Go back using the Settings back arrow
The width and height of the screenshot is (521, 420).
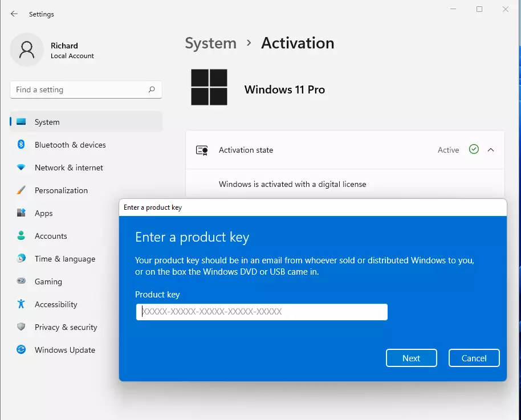(x=14, y=14)
